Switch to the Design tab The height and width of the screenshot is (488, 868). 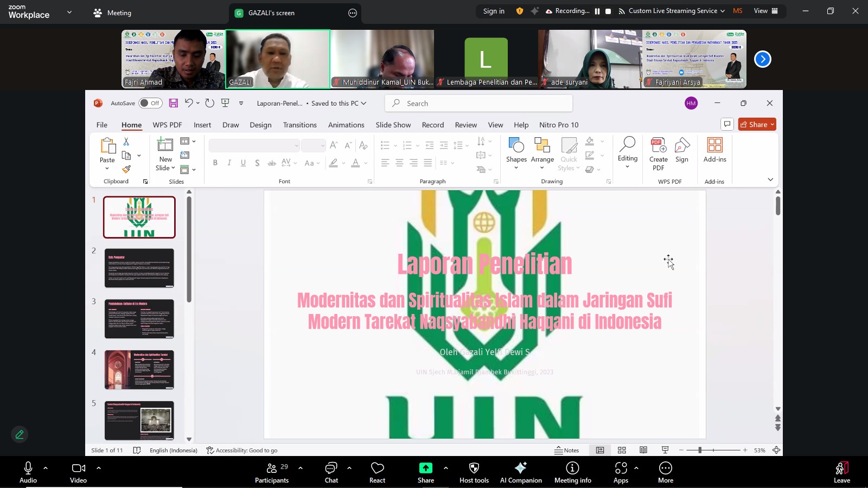[260, 125]
